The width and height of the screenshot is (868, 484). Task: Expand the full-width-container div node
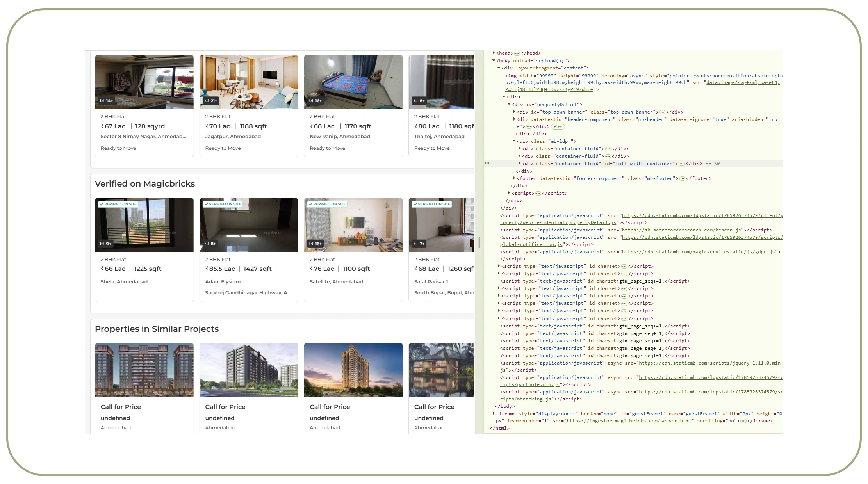coord(519,163)
